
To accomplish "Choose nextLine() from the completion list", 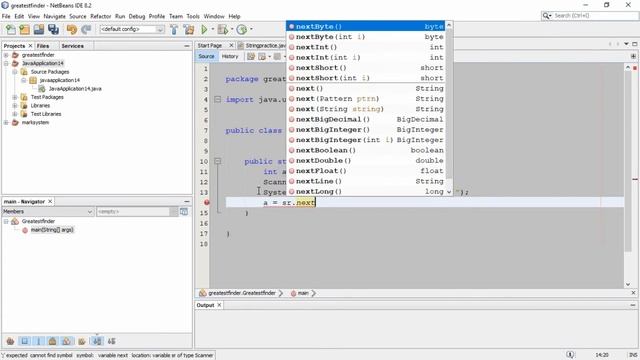I will pyautogui.click(x=366, y=181).
